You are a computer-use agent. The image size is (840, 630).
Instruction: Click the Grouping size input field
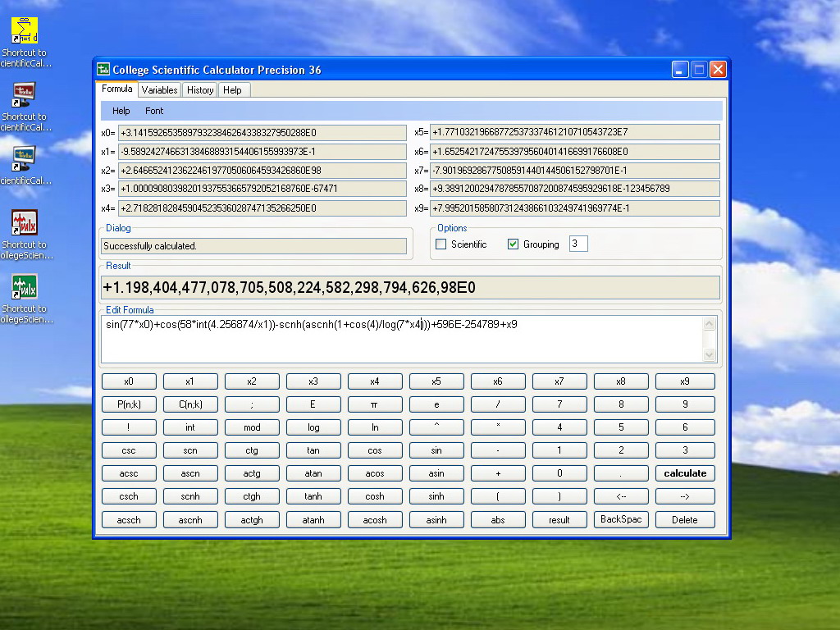[x=578, y=244]
